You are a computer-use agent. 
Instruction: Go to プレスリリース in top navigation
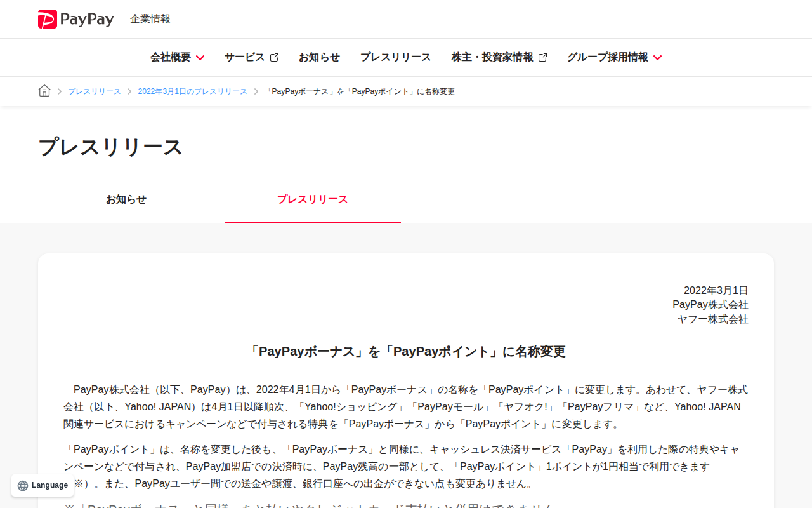(396, 57)
